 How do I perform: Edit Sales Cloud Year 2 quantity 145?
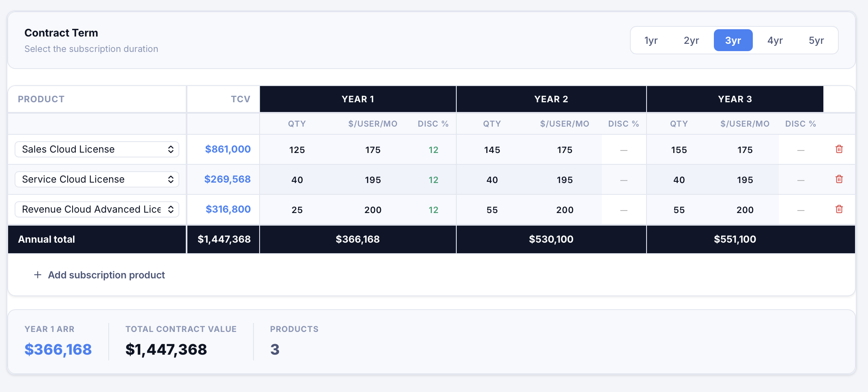click(x=492, y=150)
